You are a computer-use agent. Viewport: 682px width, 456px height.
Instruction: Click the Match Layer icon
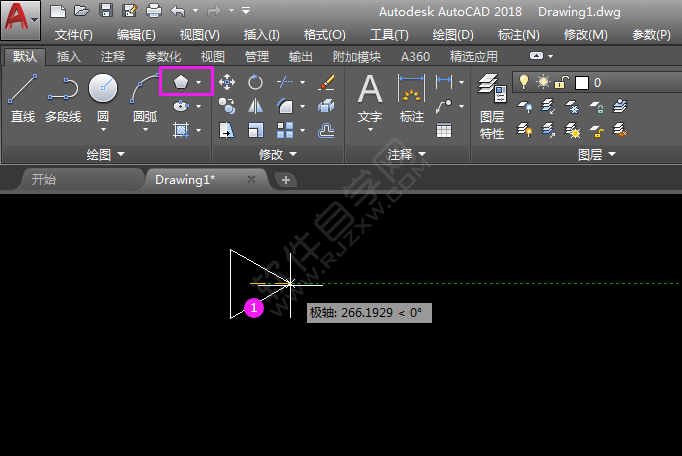click(620, 130)
